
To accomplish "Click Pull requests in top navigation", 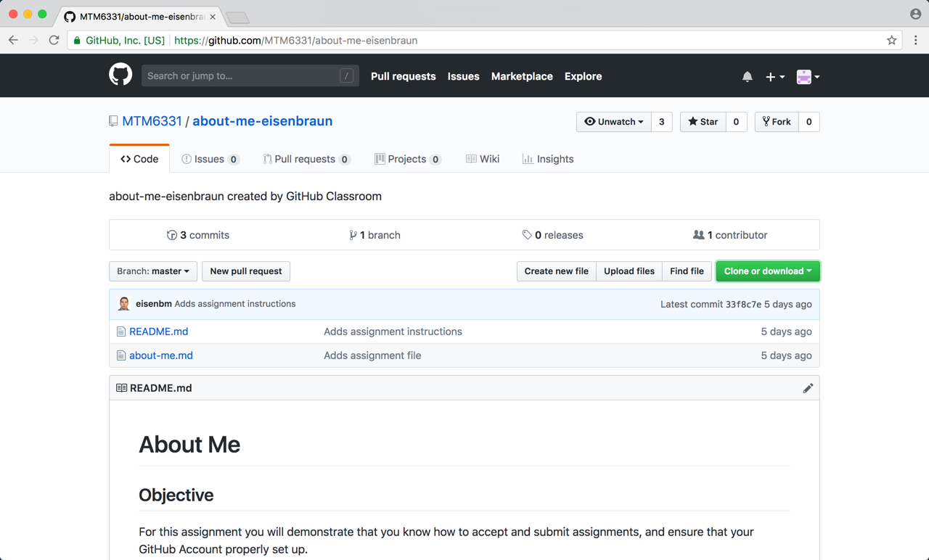I will [404, 76].
